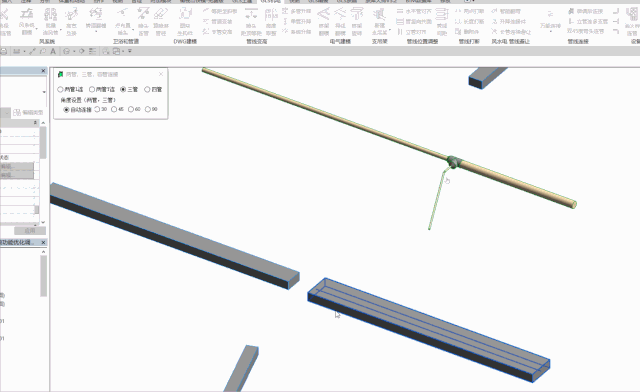
Task: Open the instance filter dropdown beside 编辑类型
Action: 7,113
